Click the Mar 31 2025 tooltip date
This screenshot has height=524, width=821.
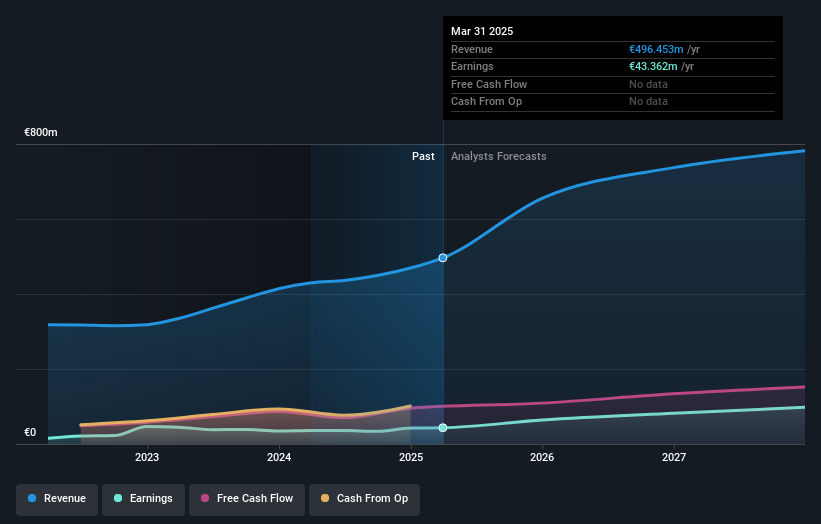coord(482,31)
